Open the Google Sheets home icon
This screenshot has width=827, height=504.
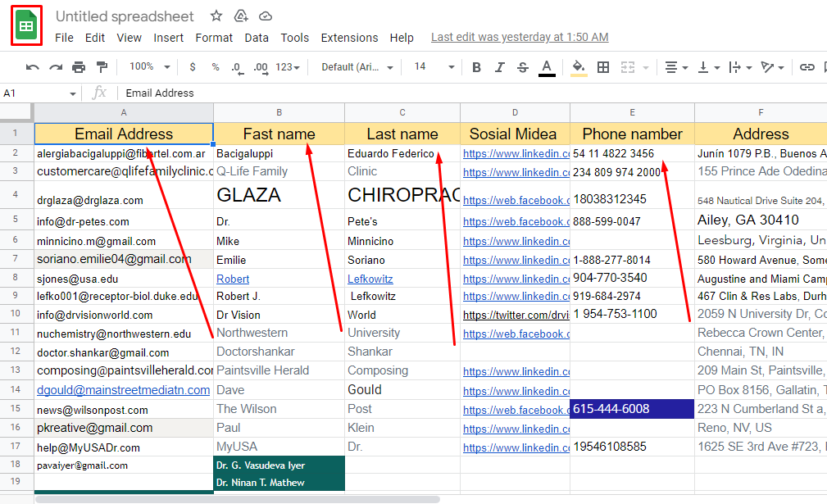[x=26, y=25]
